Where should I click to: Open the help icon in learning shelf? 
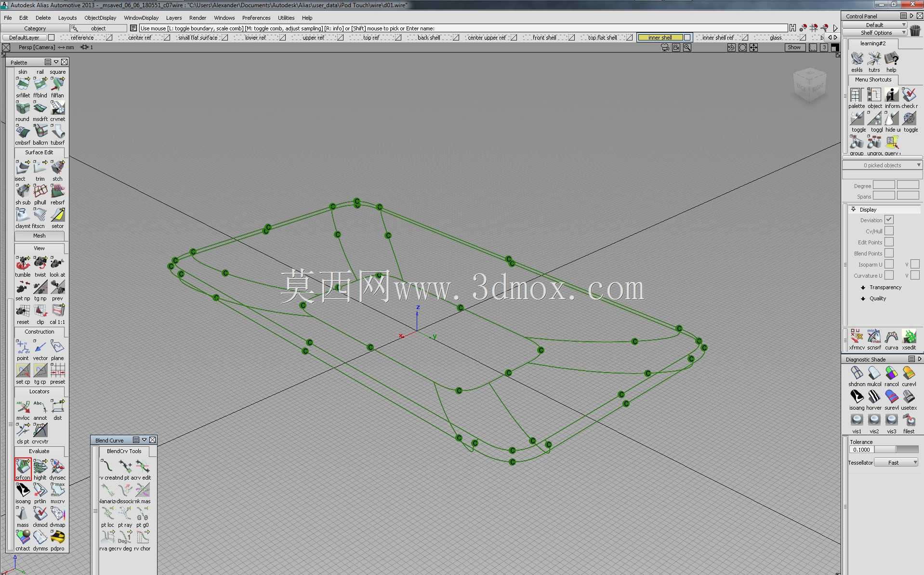click(891, 59)
